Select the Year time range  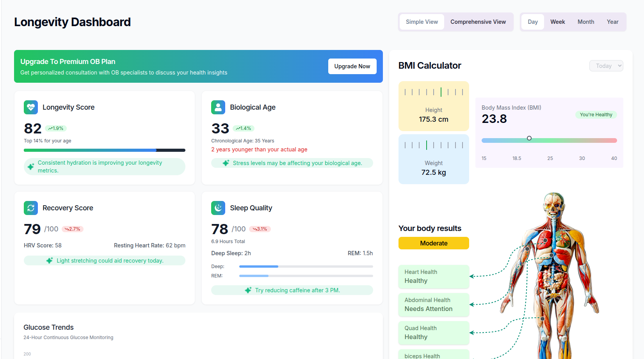coord(612,22)
